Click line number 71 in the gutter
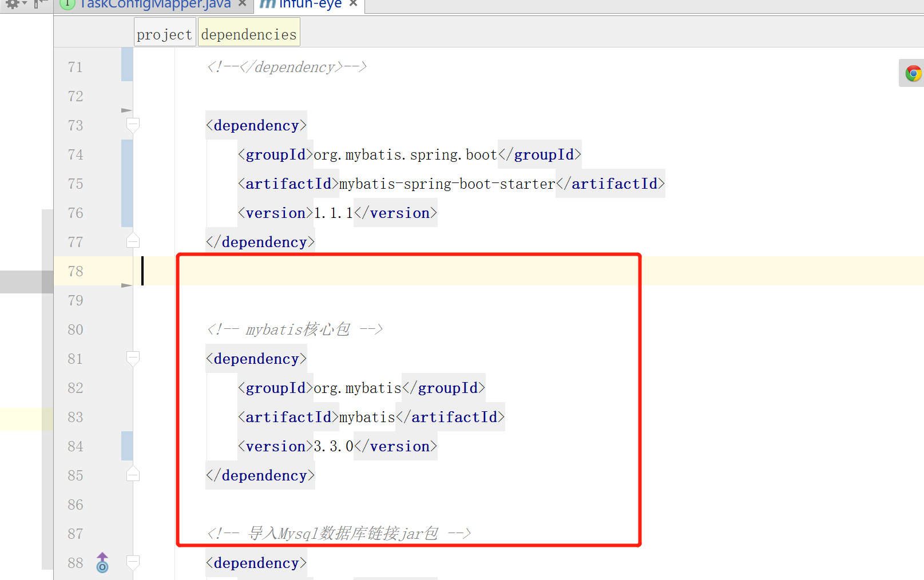This screenshot has height=580, width=924. tap(76, 67)
